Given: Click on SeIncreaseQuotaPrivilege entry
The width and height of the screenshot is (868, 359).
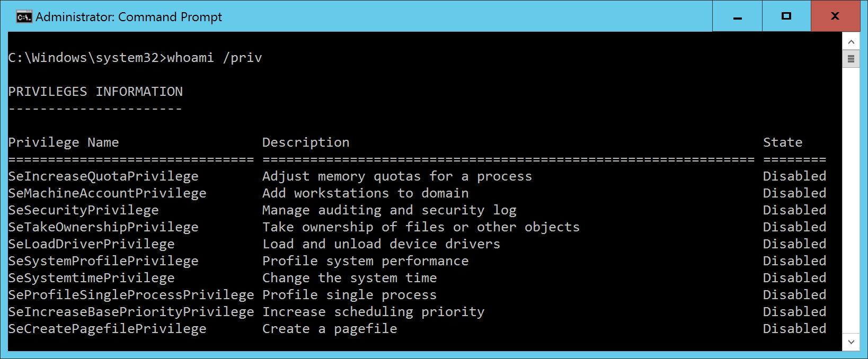Looking at the screenshot, I should tap(103, 176).
